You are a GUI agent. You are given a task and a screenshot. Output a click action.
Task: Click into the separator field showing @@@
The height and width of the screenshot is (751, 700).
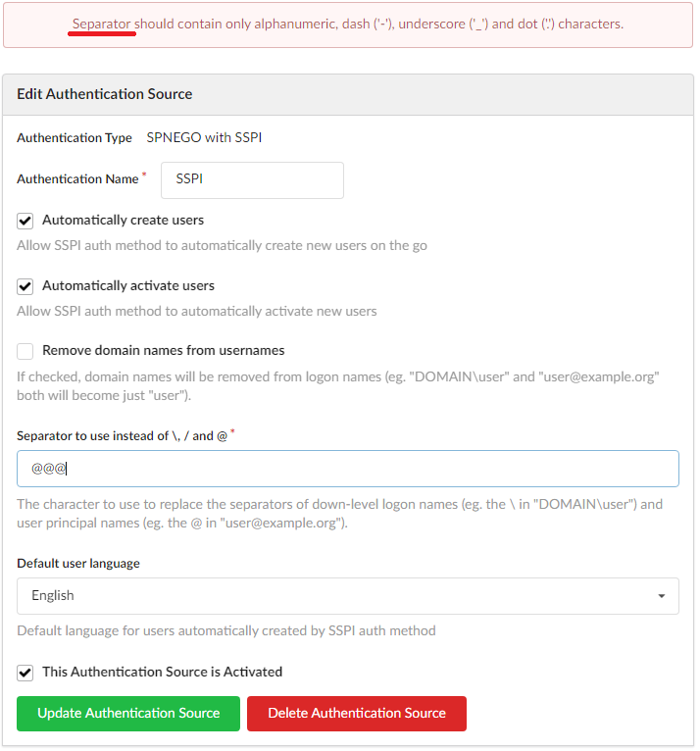pyautogui.click(x=348, y=469)
